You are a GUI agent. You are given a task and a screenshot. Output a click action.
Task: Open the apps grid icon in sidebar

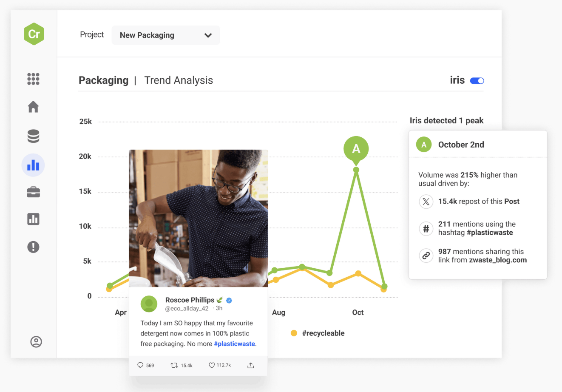click(x=33, y=79)
